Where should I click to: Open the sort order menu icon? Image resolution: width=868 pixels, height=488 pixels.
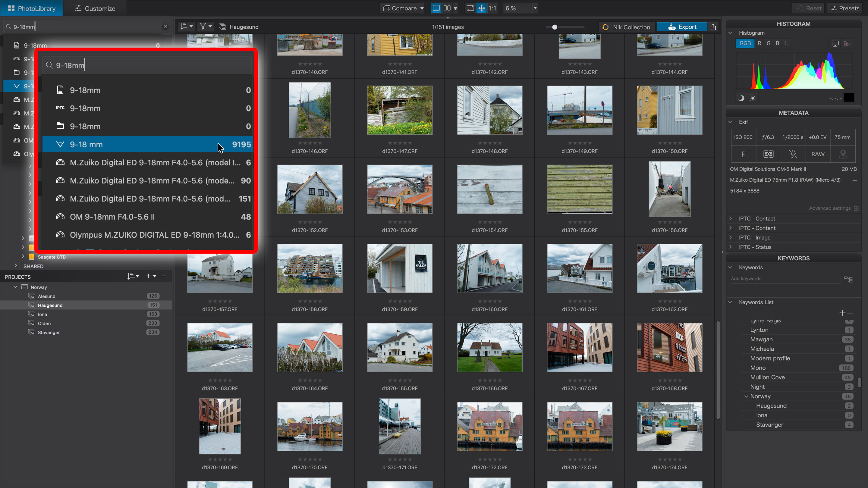[186, 27]
